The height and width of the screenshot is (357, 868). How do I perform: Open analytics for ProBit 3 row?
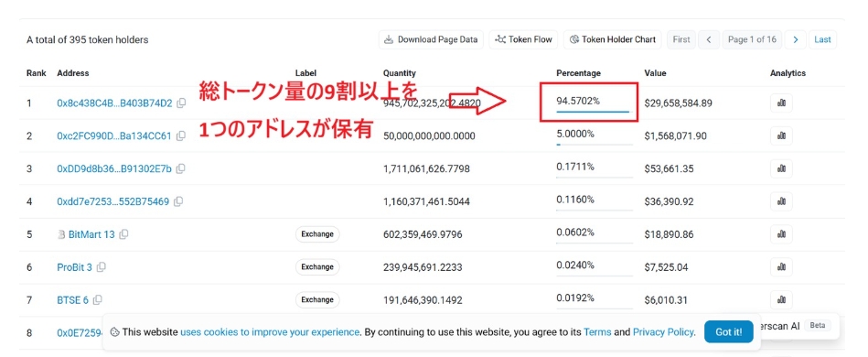pos(781,267)
